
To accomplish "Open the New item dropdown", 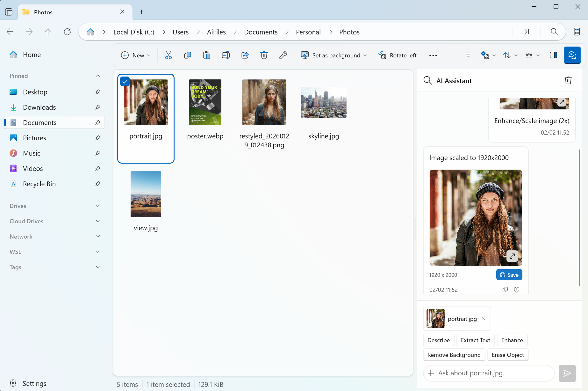I will 135,55.
